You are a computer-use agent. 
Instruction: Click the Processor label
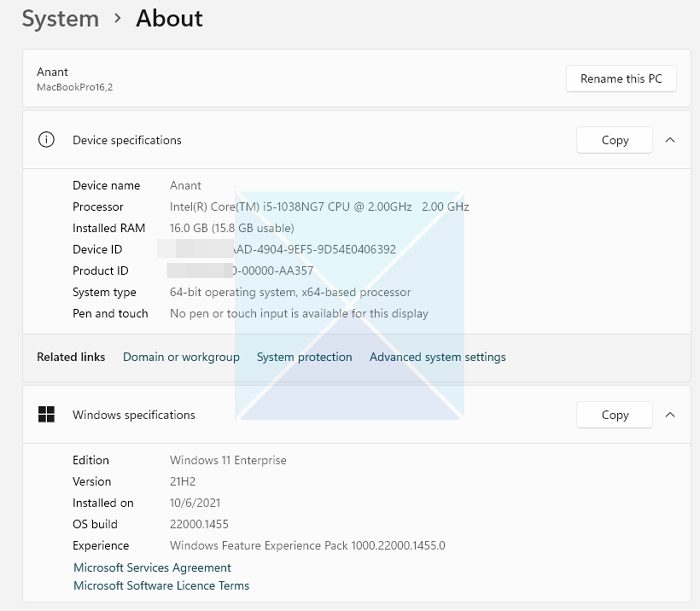point(98,207)
